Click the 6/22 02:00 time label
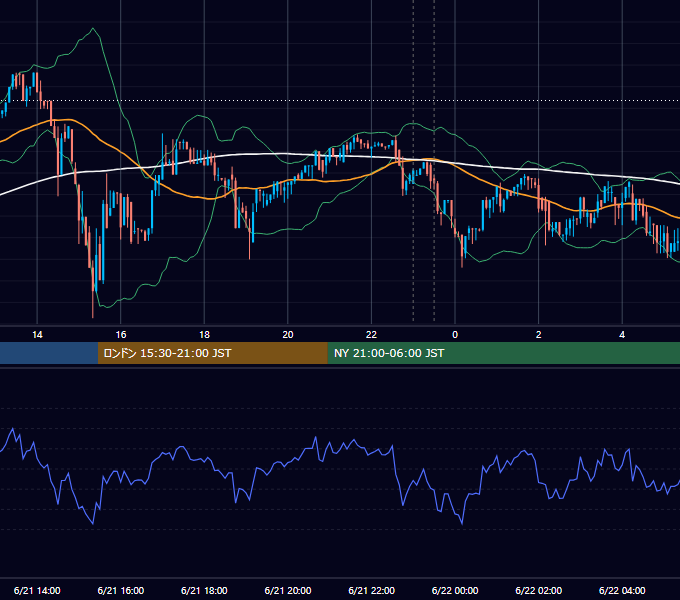Viewport: 680px width, 600px height. click(x=538, y=590)
